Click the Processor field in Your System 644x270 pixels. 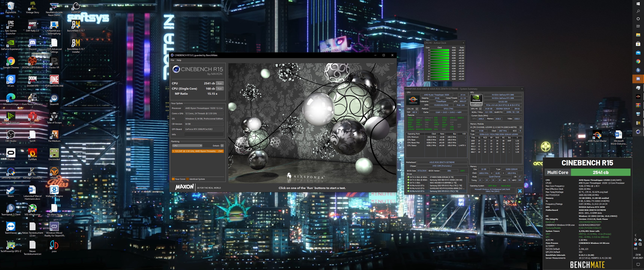click(204, 108)
